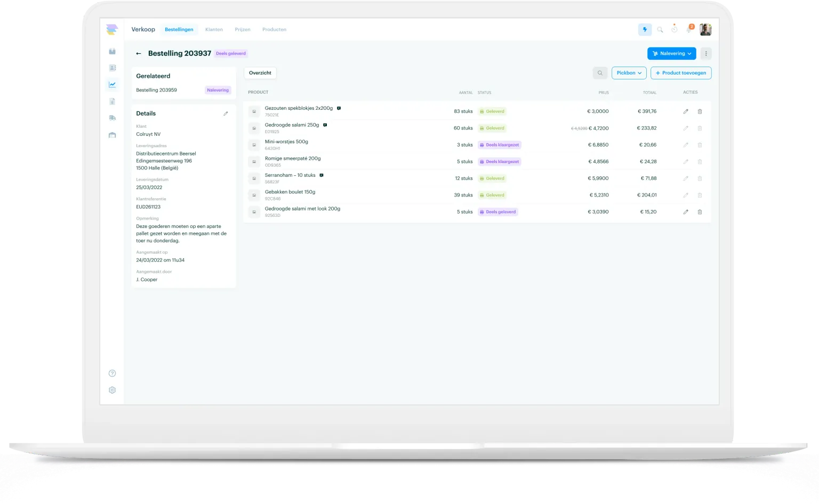Switch to the Producten tab
819x504 pixels.
point(274,30)
